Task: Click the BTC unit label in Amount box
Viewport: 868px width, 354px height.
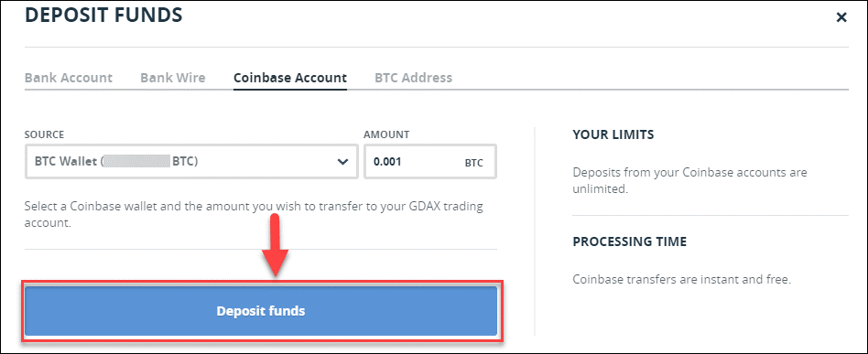Action: coord(473,163)
